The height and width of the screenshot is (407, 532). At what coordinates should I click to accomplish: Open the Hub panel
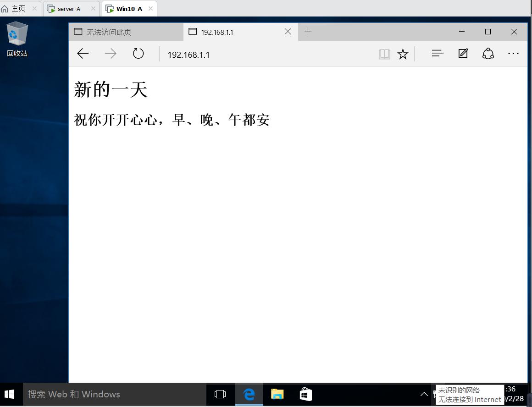[437, 54]
